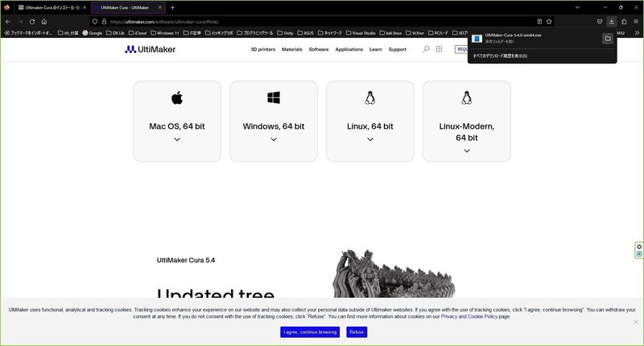Click the tracking protection shield icon in address bar
Image resolution: width=644 pixels, height=346 pixels.
tap(95, 22)
